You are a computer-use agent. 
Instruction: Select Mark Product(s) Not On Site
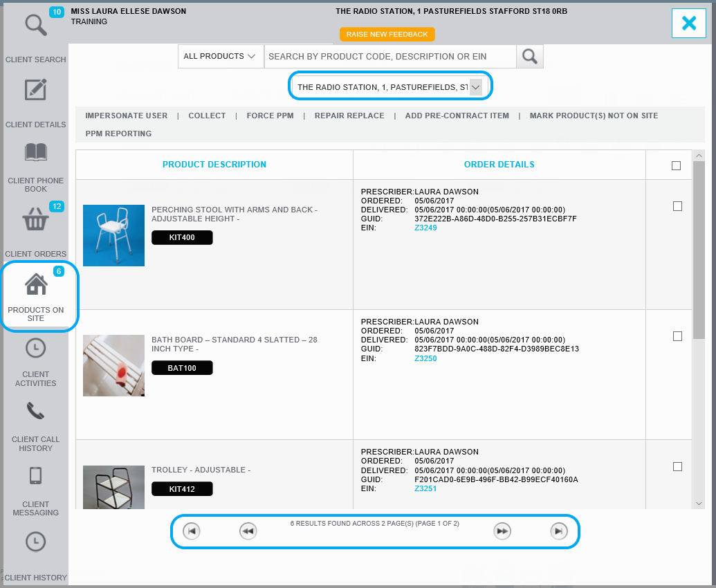click(594, 116)
